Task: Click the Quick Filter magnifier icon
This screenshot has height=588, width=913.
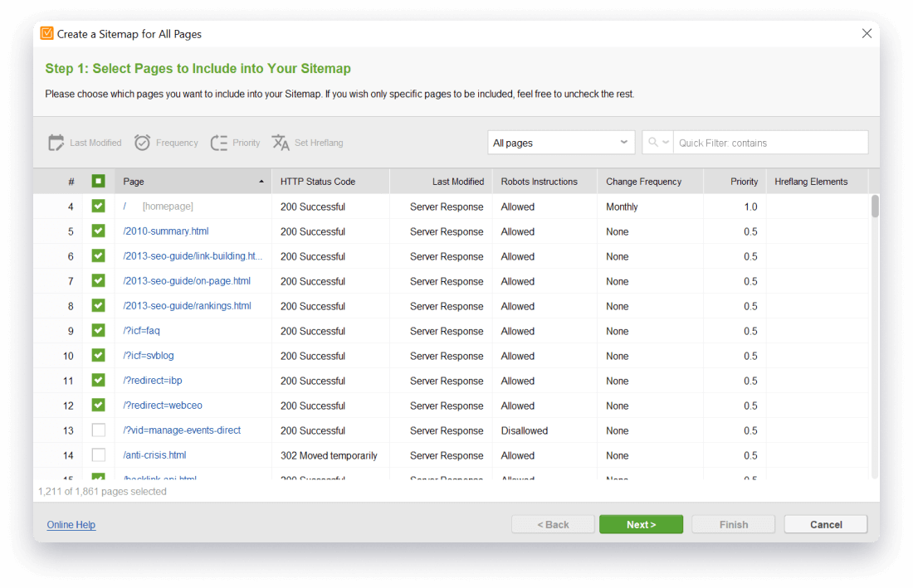Action: coord(653,143)
